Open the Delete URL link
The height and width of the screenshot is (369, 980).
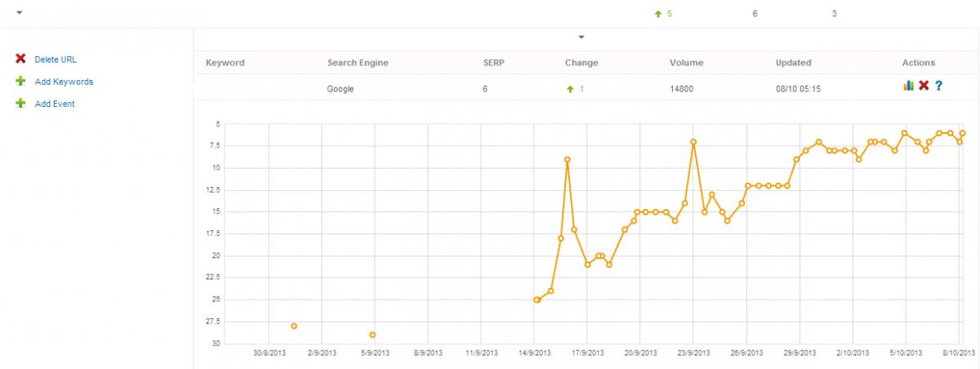[x=56, y=60]
